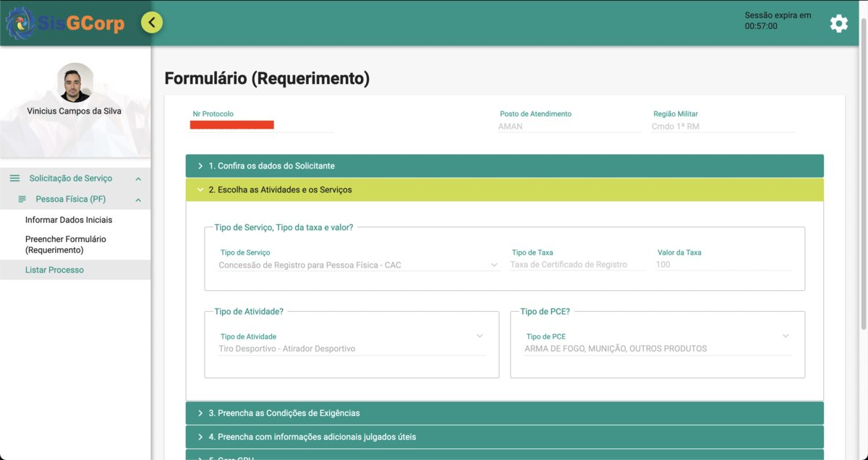868x460 pixels.
Task: Collapse sidebar with the yellow back arrow
Action: 152,22
